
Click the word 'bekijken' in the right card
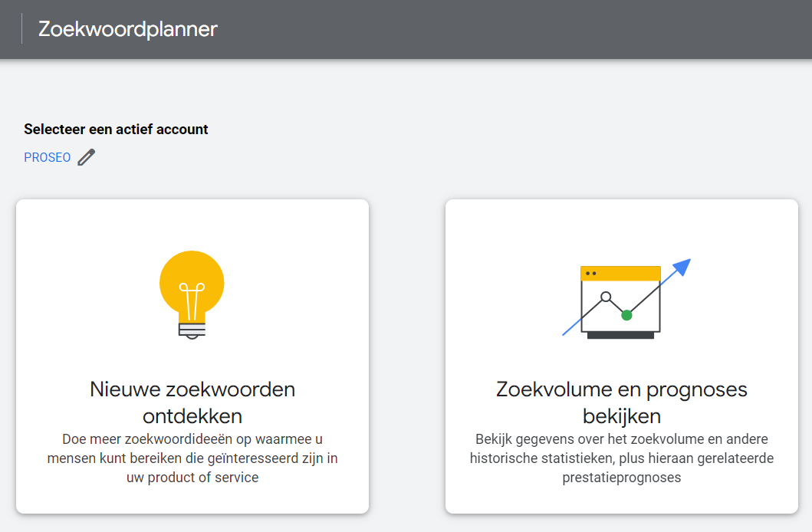click(x=621, y=416)
